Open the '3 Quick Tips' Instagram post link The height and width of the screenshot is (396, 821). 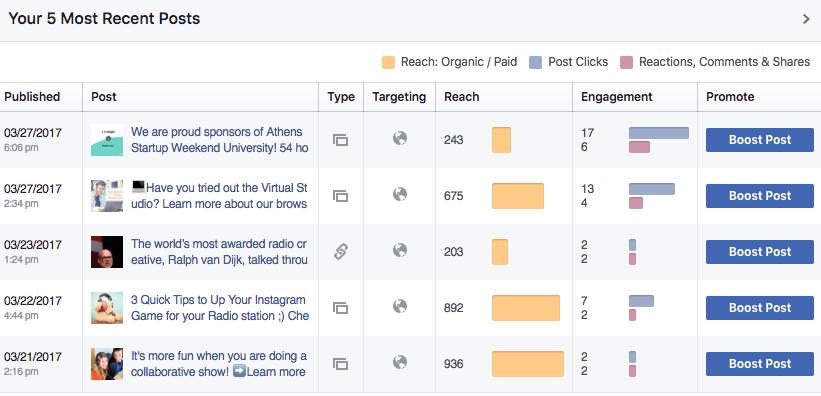point(219,308)
